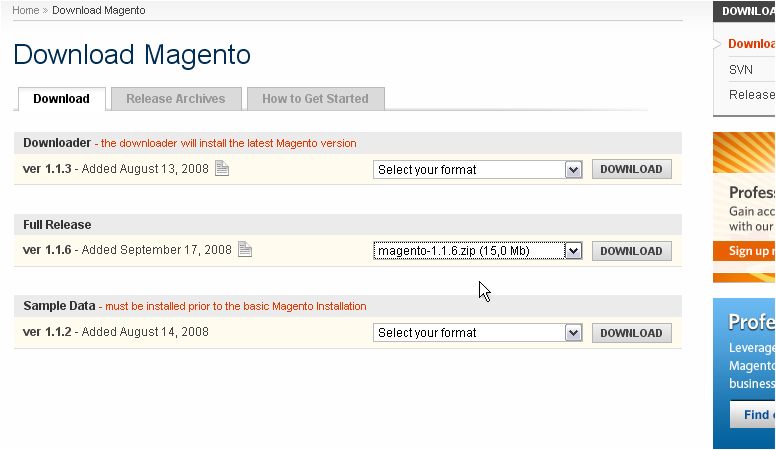Click the orange Sign up button
The height and width of the screenshot is (450, 776).
748,251
